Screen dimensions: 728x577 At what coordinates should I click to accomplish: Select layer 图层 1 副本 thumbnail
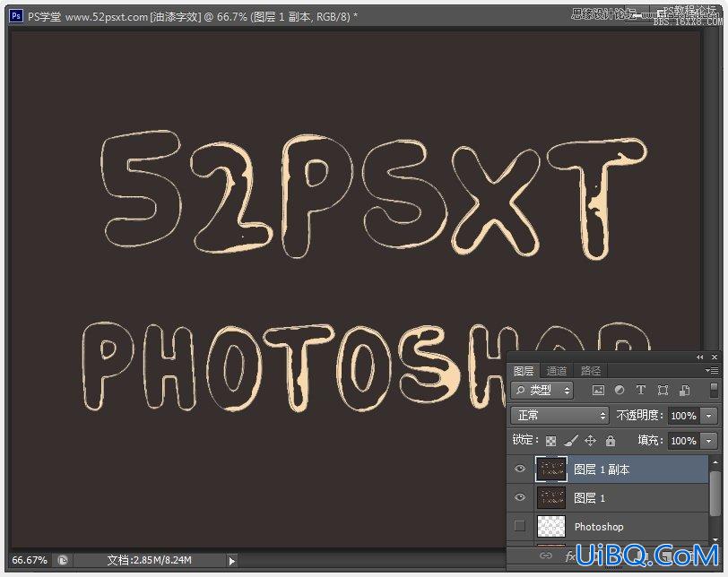[x=551, y=469]
